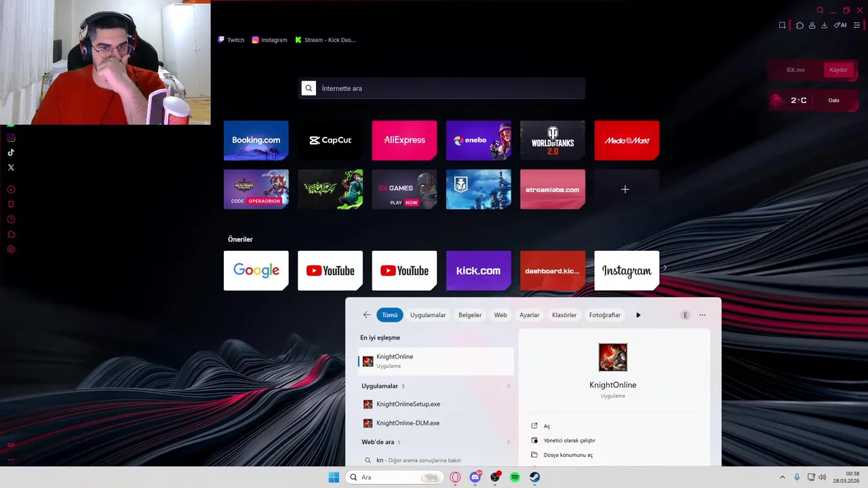Switch to Klasörler filter tab

(564, 315)
